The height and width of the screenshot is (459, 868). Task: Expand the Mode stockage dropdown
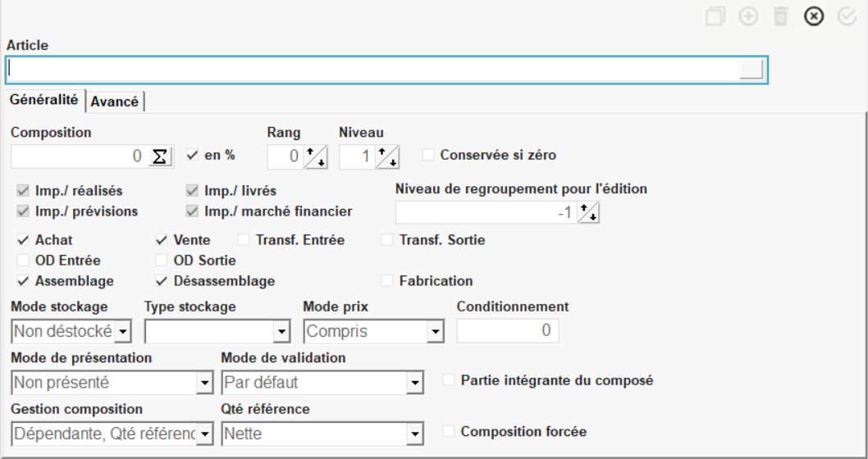pos(122,332)
